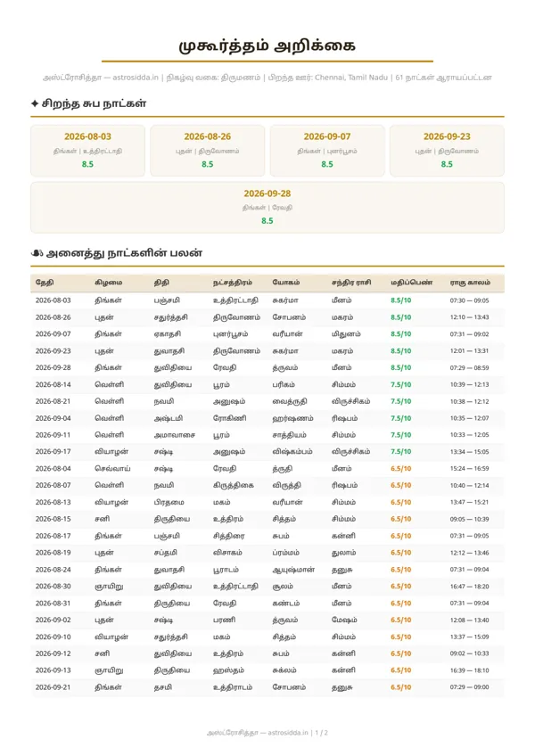Click திங்கள் | ரேவதி text in 2026-09-28 card
This screenshot has height=756, width=535.
point(267,208)
